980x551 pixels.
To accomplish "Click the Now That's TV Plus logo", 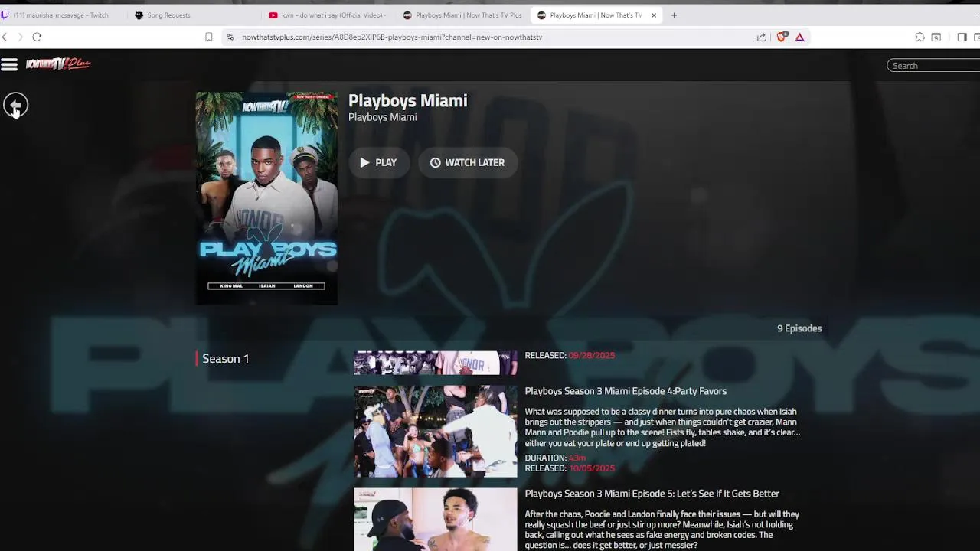I will pos(58,64).
